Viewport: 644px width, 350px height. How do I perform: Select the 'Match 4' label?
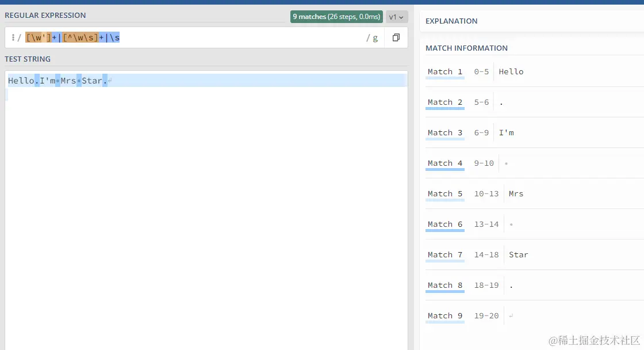(x=445, y=163)
